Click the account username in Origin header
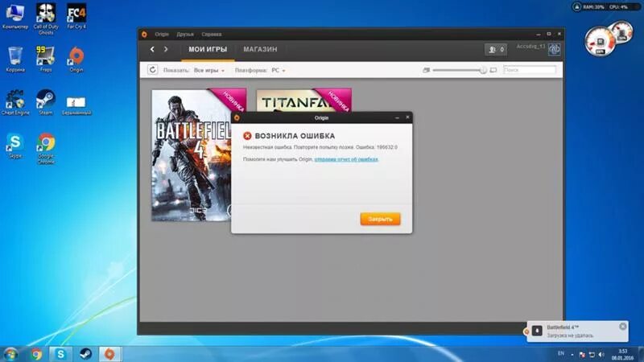 click(x=530, y=47)
